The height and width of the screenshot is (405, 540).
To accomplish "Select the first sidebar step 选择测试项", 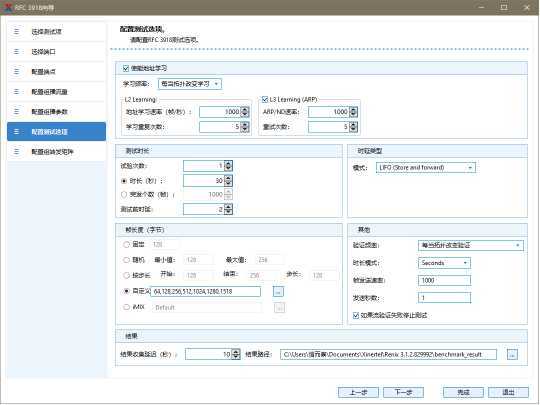I will (x=56, y=32).
